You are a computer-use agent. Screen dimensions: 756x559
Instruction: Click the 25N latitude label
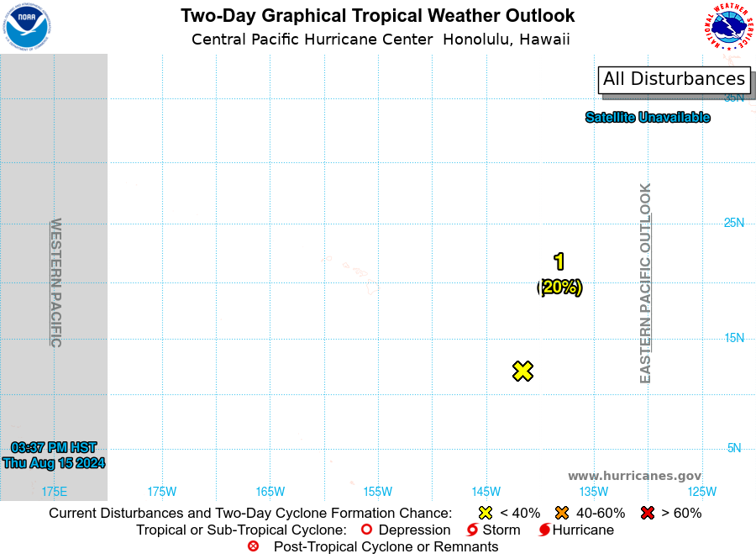pos(734,223)
